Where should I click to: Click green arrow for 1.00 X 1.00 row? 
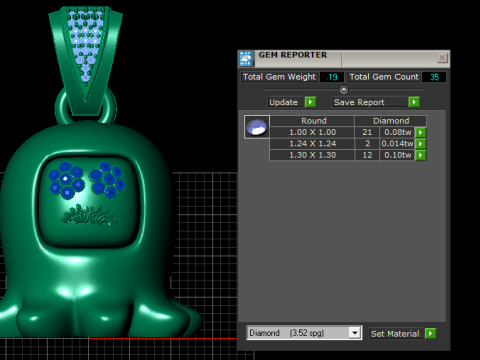coord(421,132)
